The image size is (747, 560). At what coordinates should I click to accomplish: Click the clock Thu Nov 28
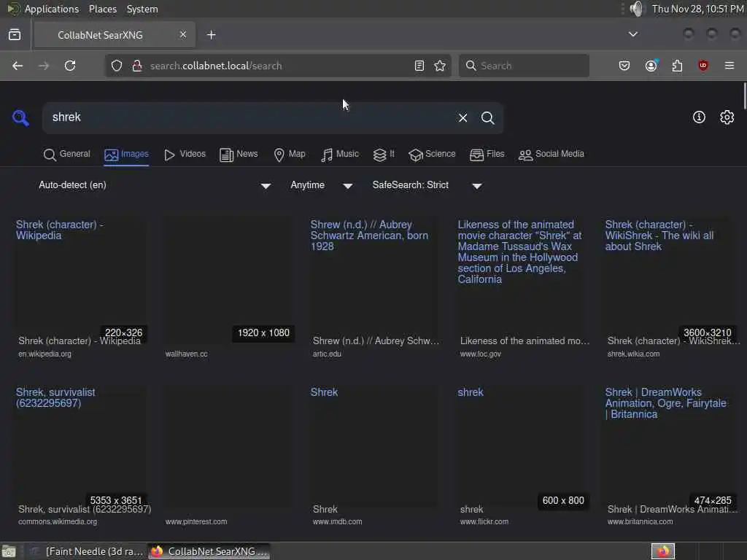pos(697,9)
